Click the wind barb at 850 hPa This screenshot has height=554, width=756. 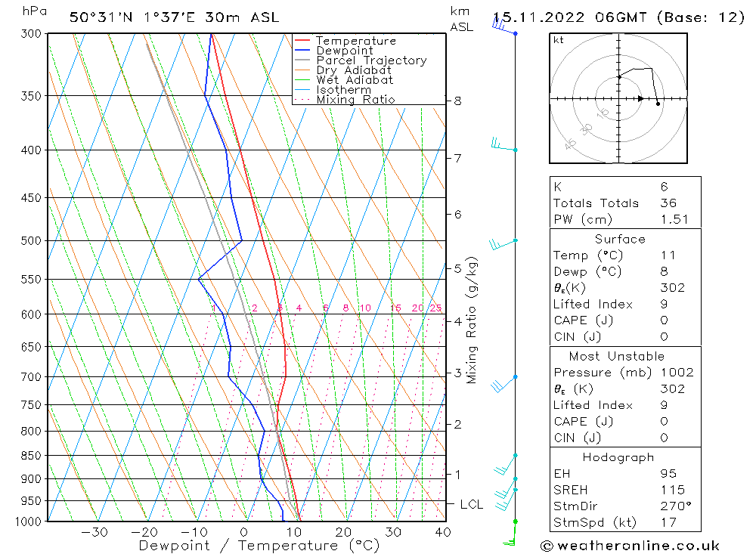[505, 465]
